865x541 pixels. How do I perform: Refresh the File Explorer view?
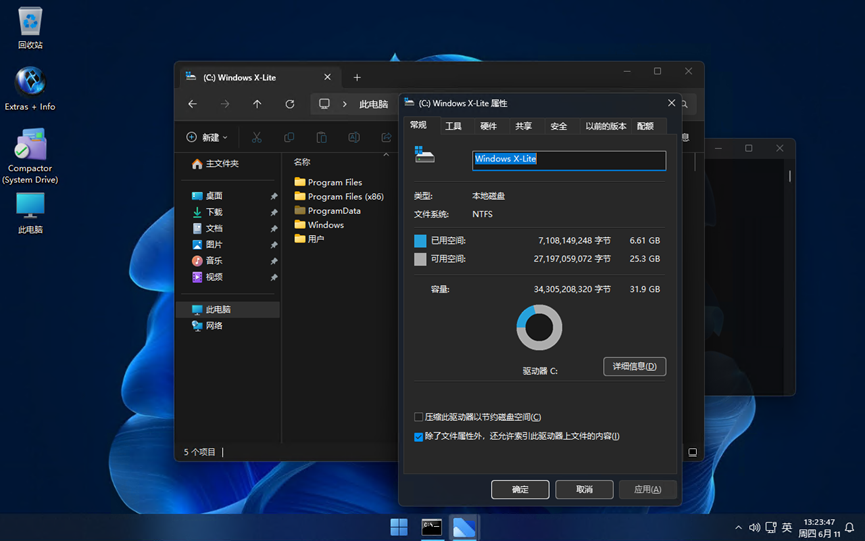coord(290,104)
